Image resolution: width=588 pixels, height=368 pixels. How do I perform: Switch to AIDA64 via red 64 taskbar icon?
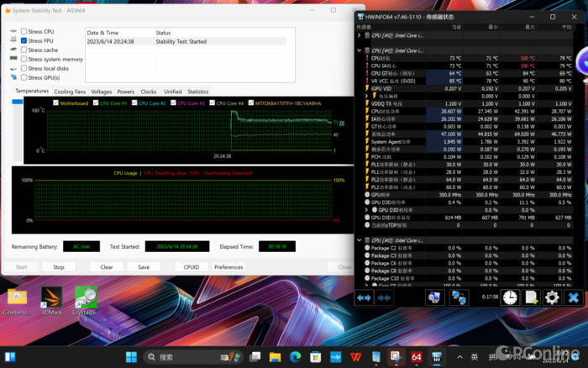[417, 357]
